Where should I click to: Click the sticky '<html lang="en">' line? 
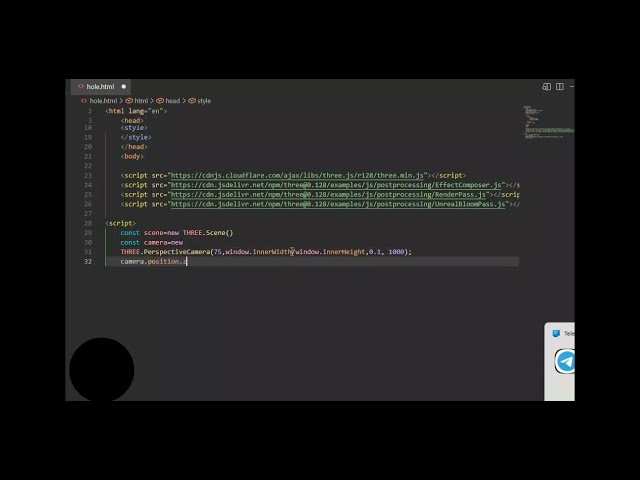[x=136, y=111]
